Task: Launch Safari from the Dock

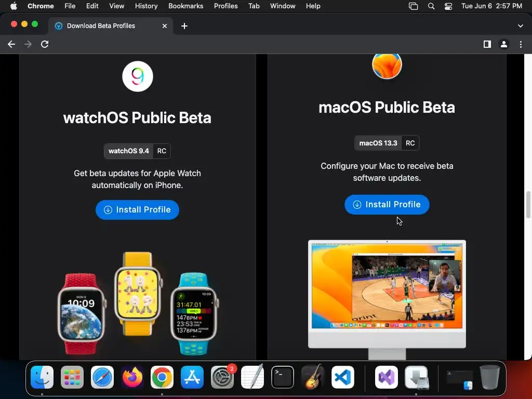Action: [102, 377]
